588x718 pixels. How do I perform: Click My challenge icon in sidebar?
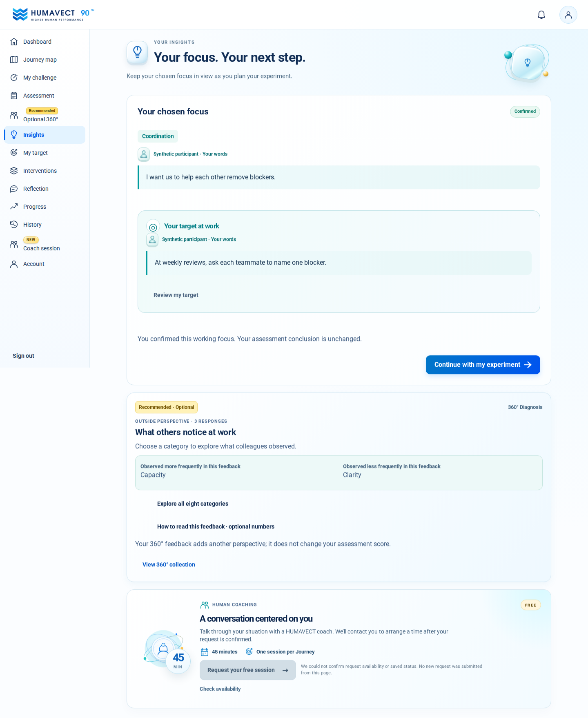point(14,78)
